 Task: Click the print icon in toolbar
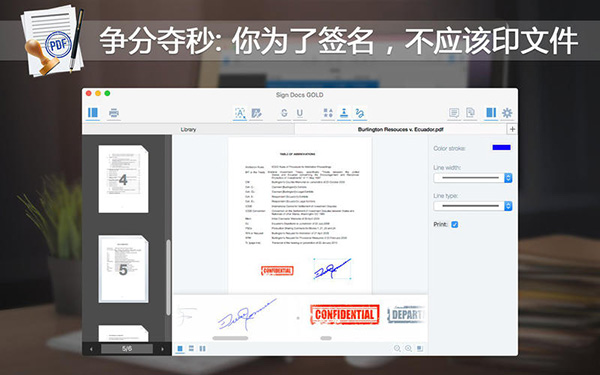114,113
